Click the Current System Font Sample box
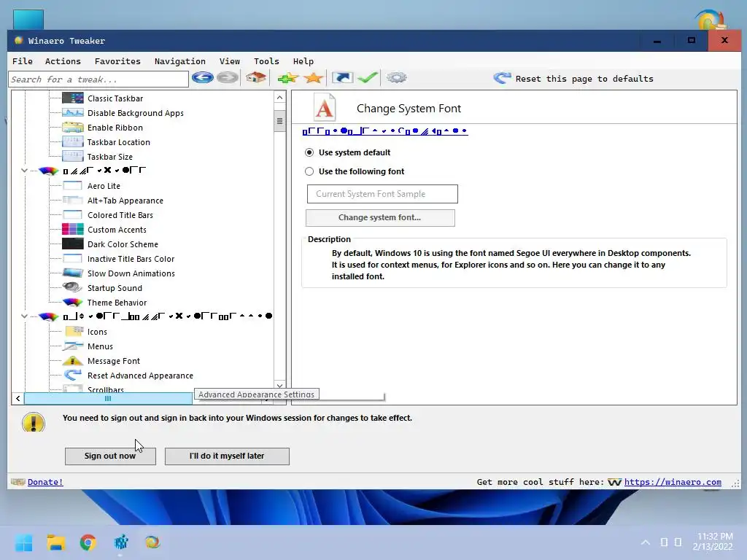This screenshot has width=747, height=560. click(382, 194)
